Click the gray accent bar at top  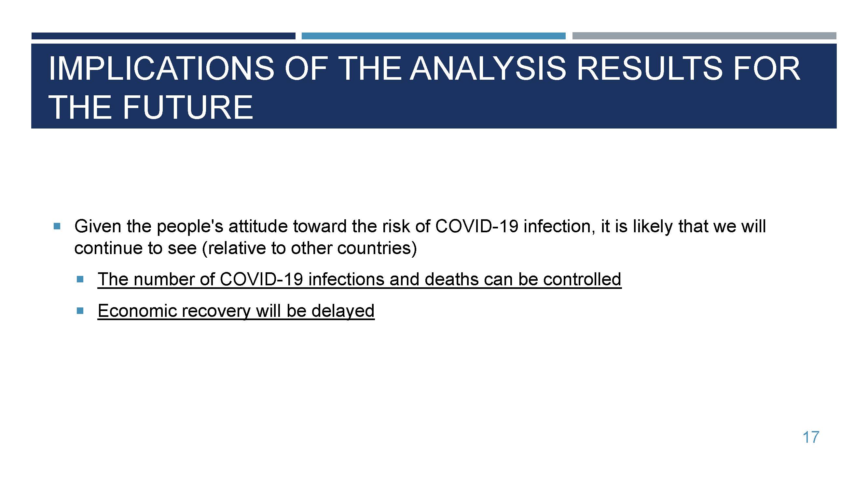point(704,36)
